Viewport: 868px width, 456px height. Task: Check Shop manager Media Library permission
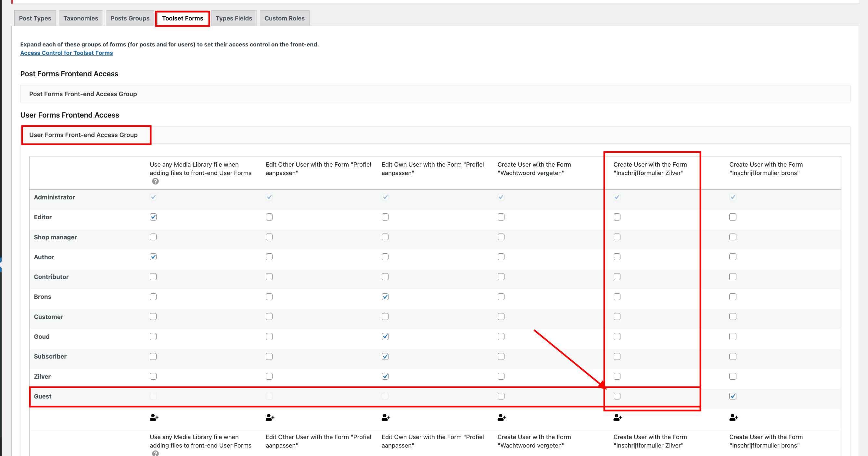pos(153,237)
